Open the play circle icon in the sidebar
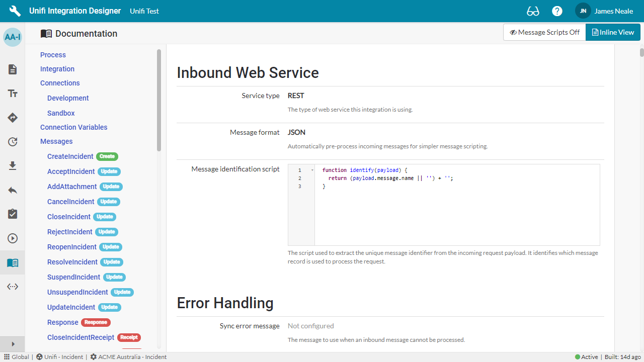 pos(12,238)
